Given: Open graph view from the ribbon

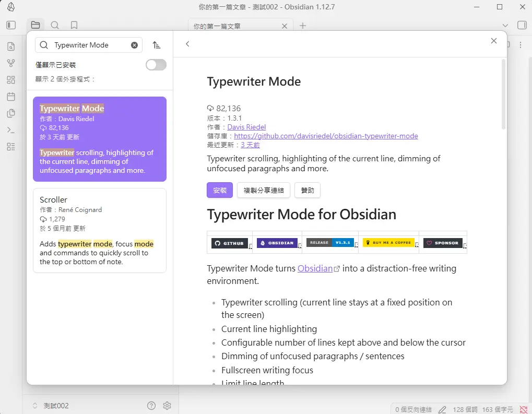Looking at the screenshot, I should click(x=11, y=63).
